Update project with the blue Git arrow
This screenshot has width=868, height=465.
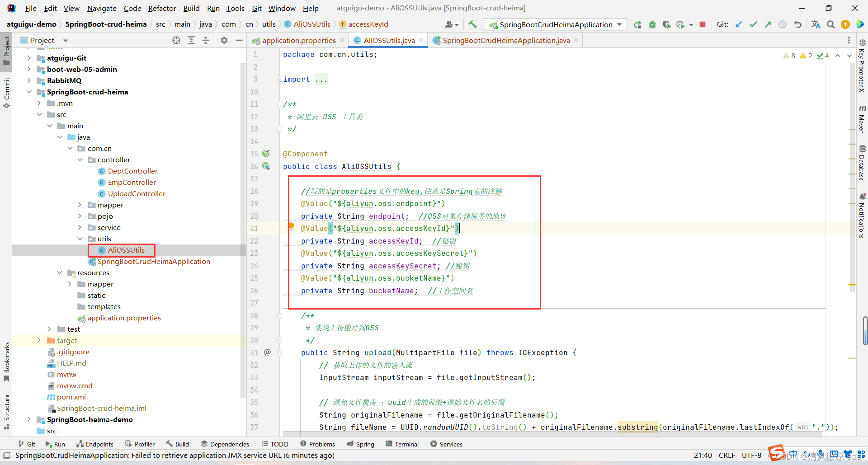(739, 24)
